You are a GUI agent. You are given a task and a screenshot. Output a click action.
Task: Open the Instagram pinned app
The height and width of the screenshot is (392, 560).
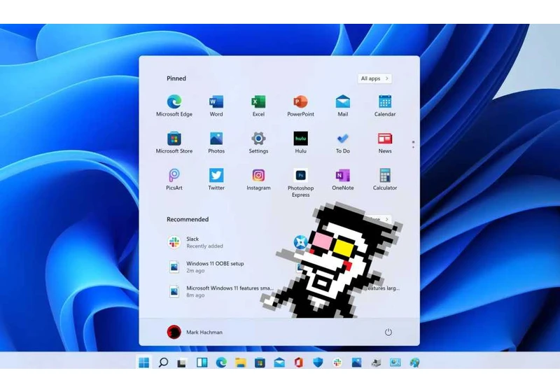tap(258, 179)
